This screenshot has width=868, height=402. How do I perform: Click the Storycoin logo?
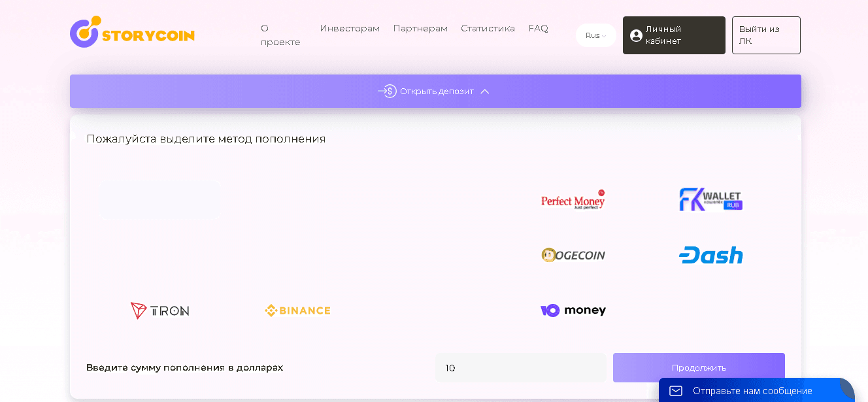(132, 33)
